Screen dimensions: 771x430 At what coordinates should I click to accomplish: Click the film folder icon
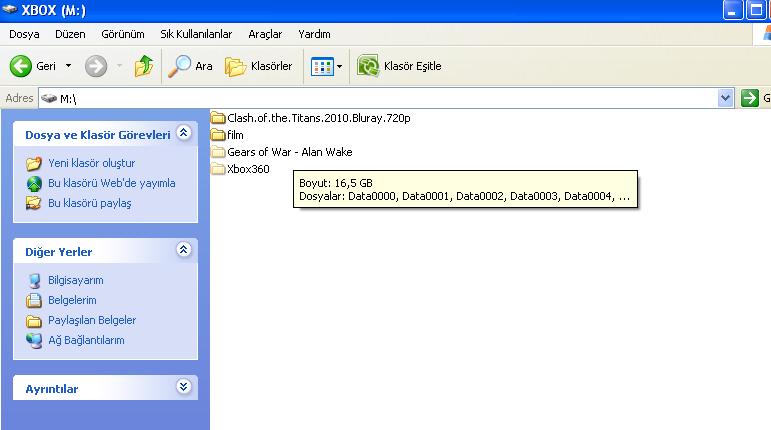(218, 135)
